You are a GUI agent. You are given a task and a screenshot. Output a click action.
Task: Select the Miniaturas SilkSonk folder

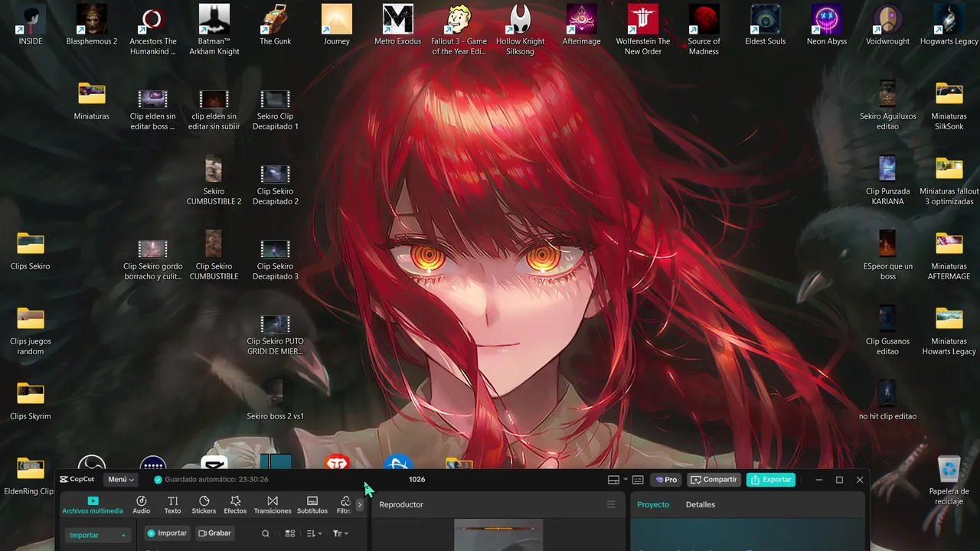(949, 106)
